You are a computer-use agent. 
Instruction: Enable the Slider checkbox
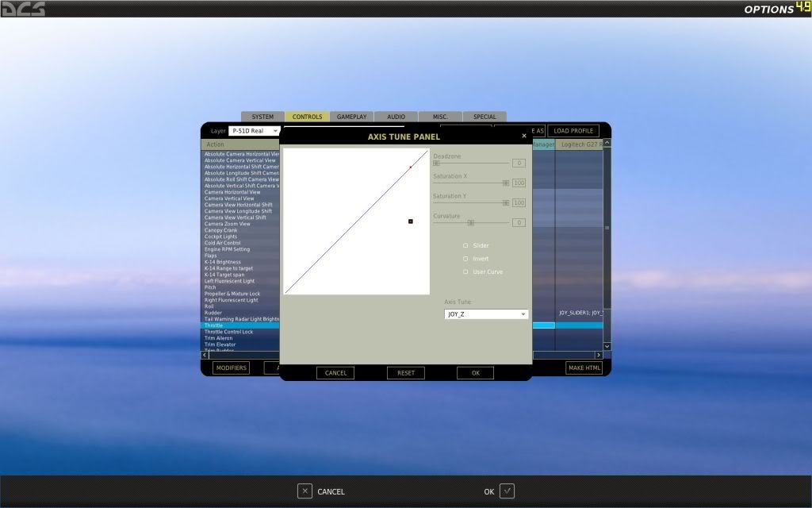[465, 246]
